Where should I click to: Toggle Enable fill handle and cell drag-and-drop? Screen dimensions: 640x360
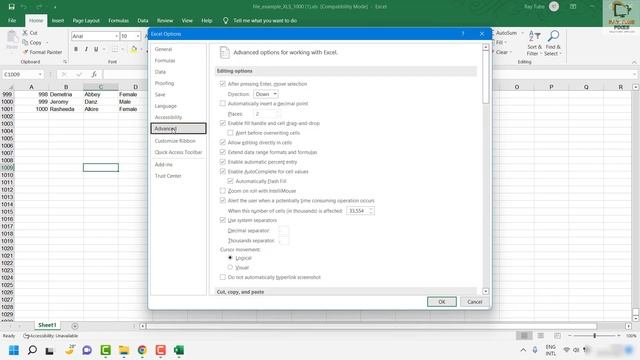222,123
